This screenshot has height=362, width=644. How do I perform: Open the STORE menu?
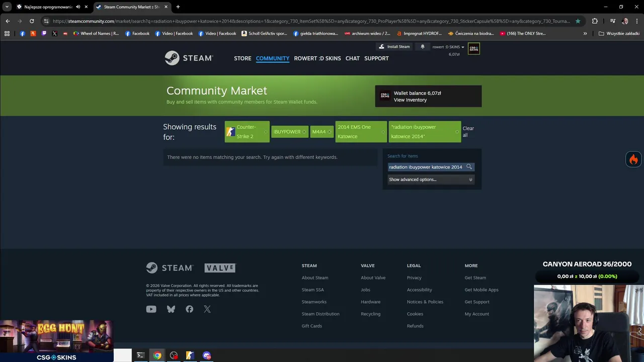243,58
